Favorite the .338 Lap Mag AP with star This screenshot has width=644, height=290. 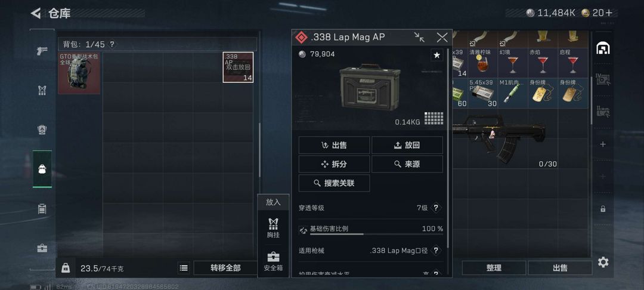tap(437, 55)
